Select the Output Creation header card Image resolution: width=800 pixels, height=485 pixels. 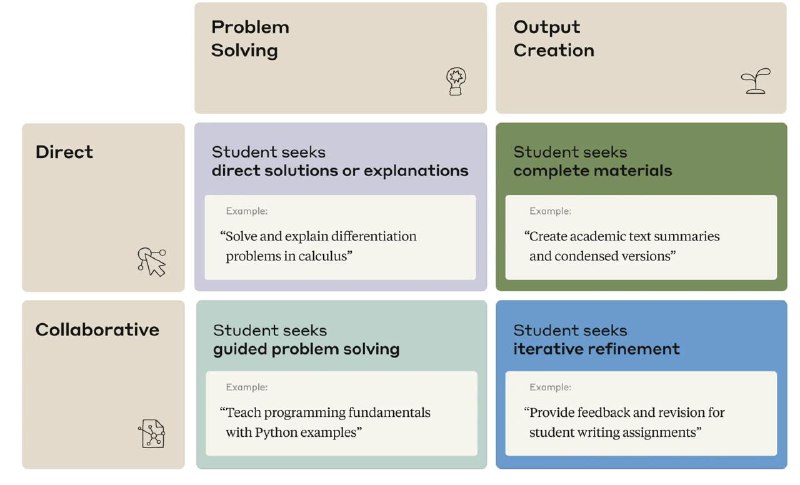[x=641, y=58]
